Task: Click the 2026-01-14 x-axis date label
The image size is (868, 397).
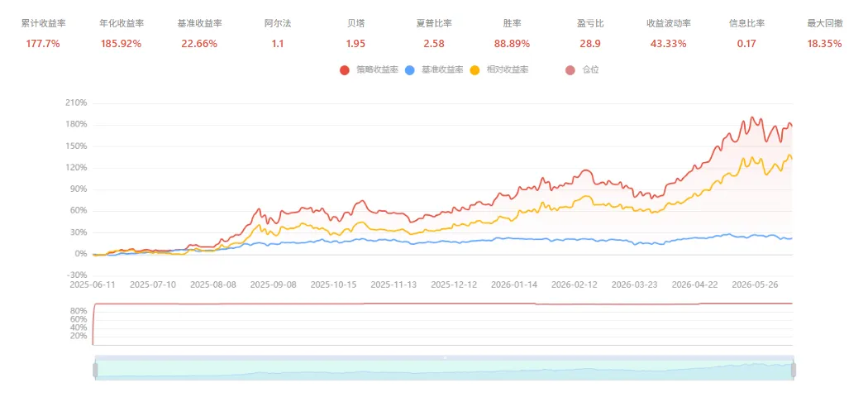Action: [514, 285]
